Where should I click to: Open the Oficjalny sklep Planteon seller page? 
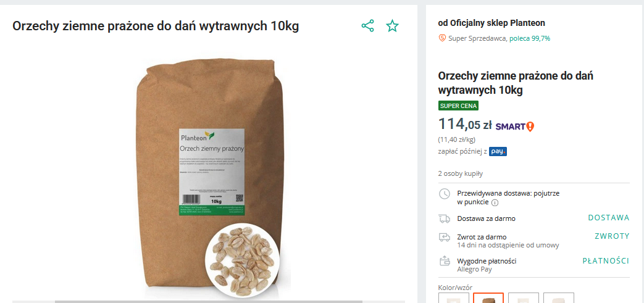[x=498, y=23]
